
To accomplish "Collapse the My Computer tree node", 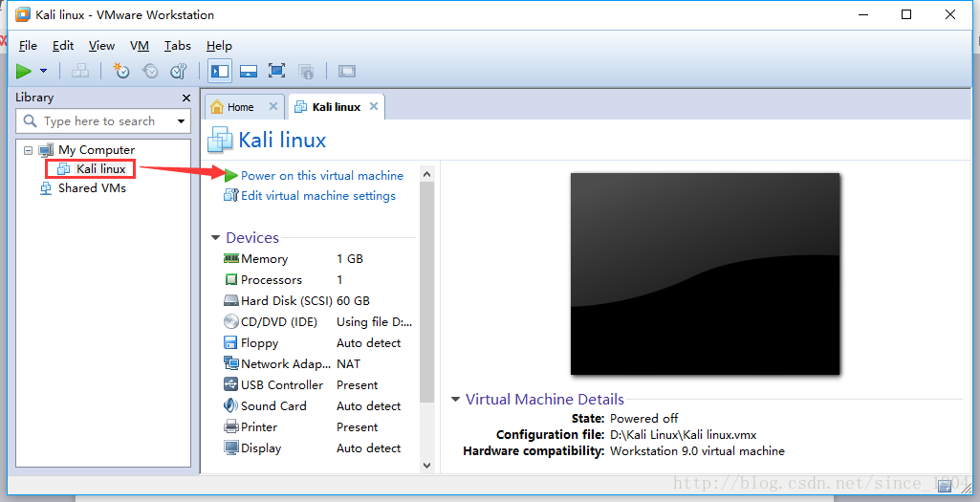I will click(x=28, y=150).
